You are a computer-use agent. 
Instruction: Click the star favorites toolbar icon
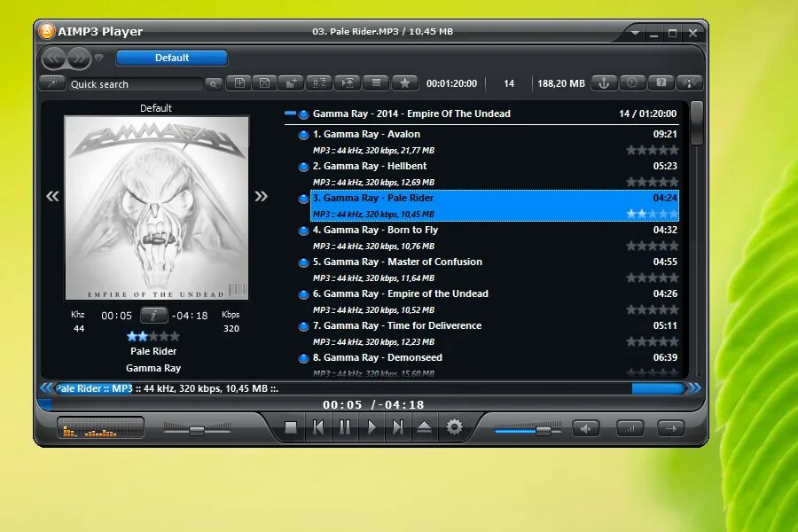[x=404, y=83]
